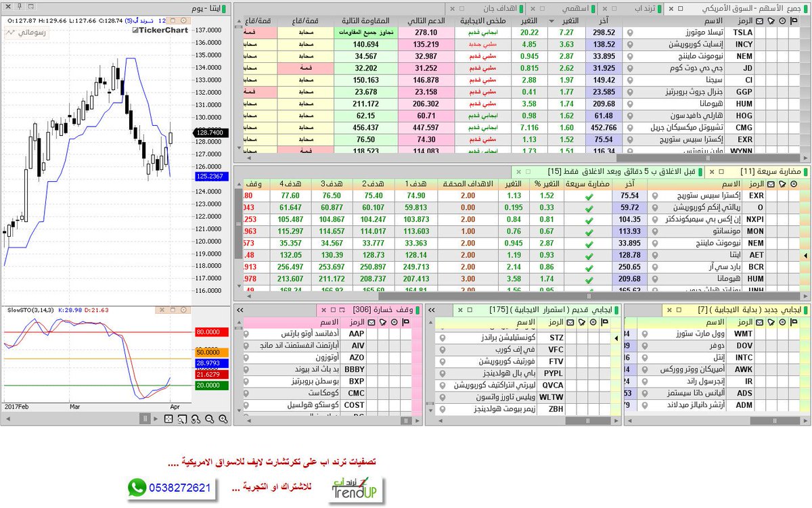Remove the SlowSTO indicator with its X
This screenshot has width=812, height=508.
[x=162, y=310]
